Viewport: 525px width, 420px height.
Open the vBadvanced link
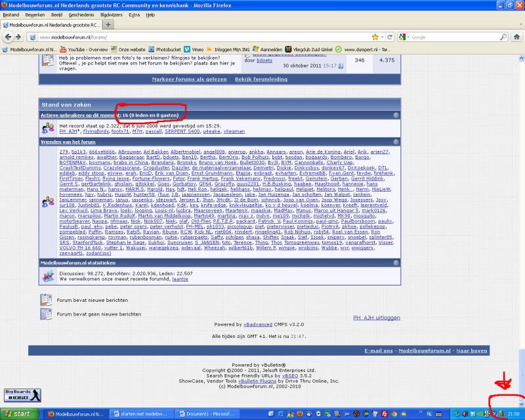(x=258, y=324)
